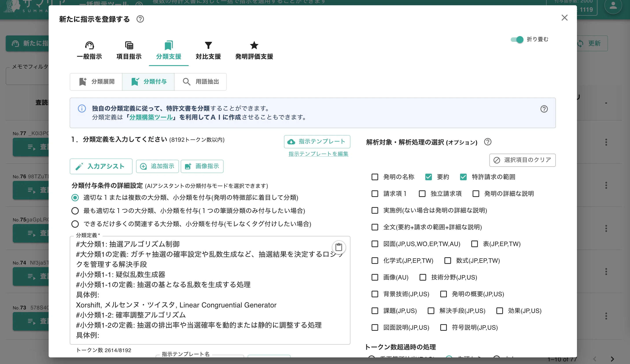The width and height of the screenshot is (630, 364).
Task: Click inside the 分類定義 text area
Action: point(210,290)
